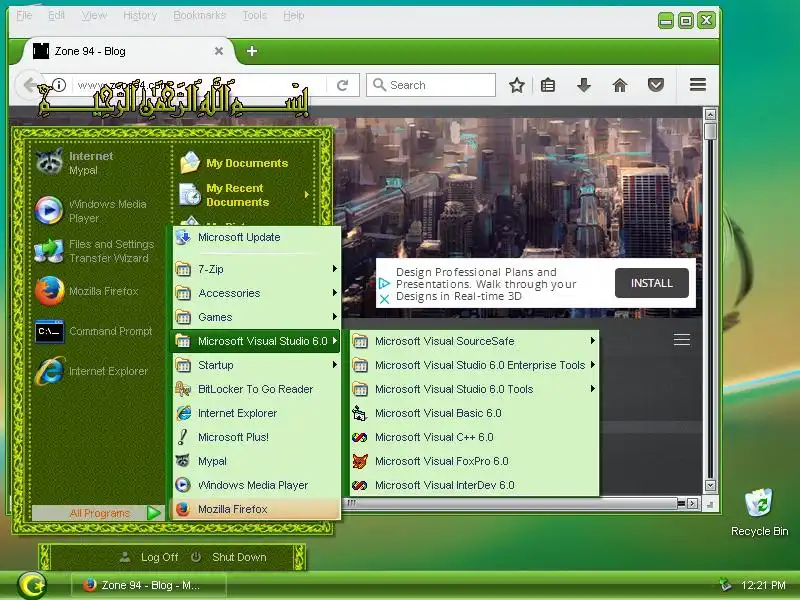Viewport: 800px width, 600px height.
Task: Click Zone 94 - Blog taskbar button
Action: pyautogui.click(x=148, y=585)
